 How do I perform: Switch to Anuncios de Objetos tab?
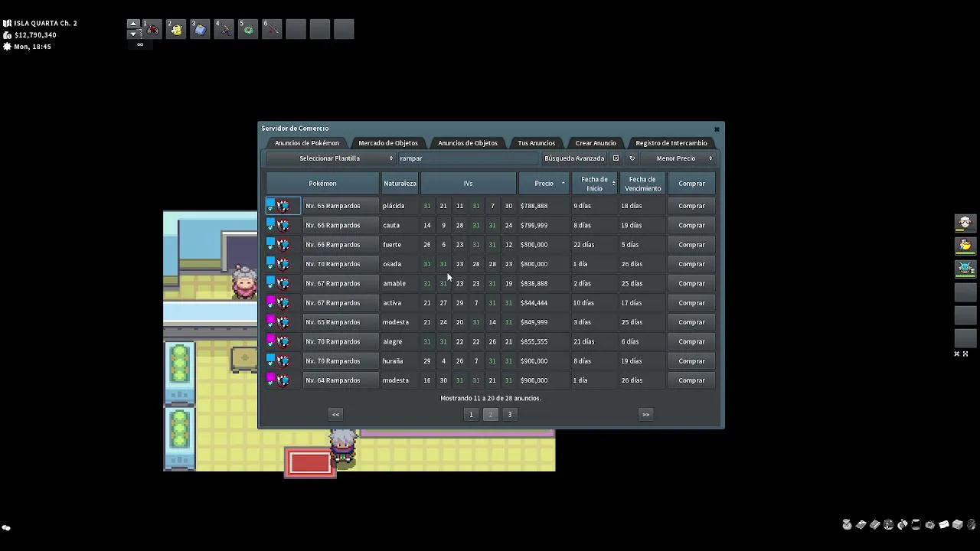click(x=468, y=143)
